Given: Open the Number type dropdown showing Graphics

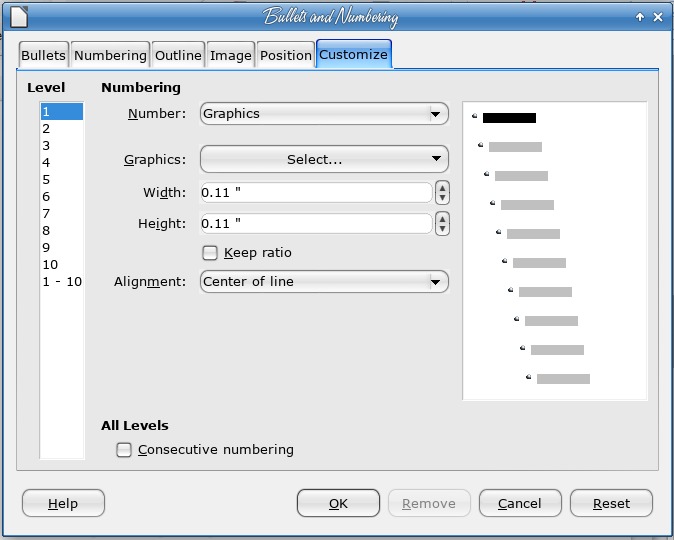Looking at the screenshot, I should pos(325,114).
